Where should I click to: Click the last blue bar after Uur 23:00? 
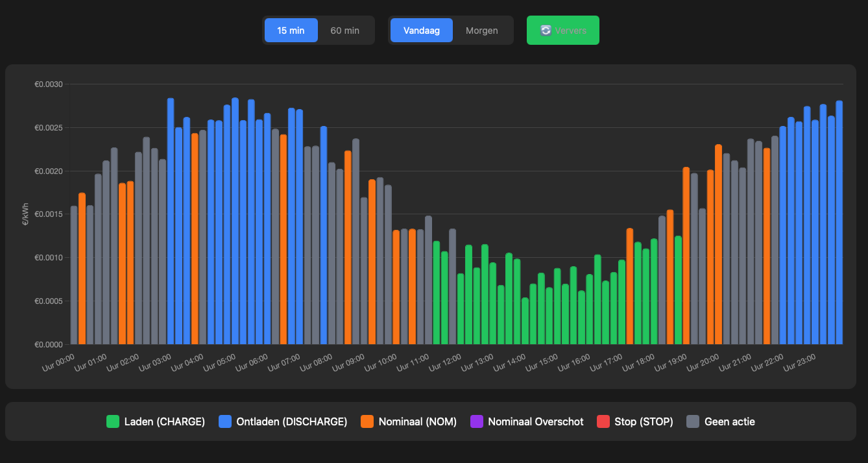(x=839, y=222)
